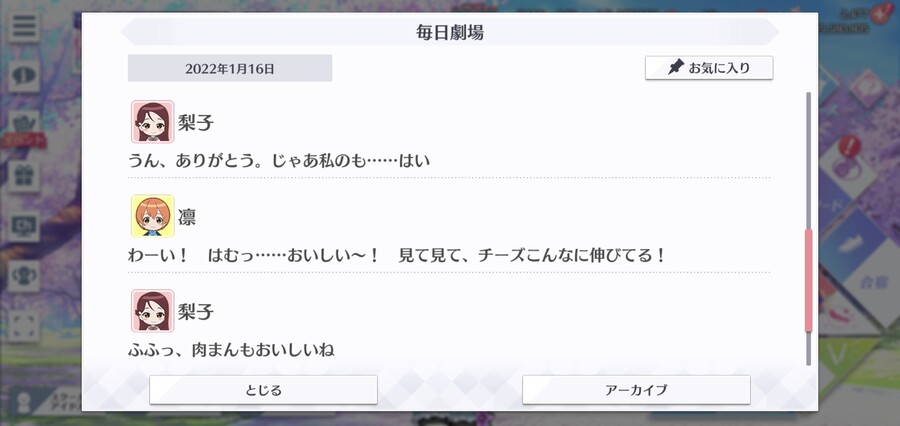Close the dialog with とじる
This screenshot has width=900, height=426.
(263, 390)
